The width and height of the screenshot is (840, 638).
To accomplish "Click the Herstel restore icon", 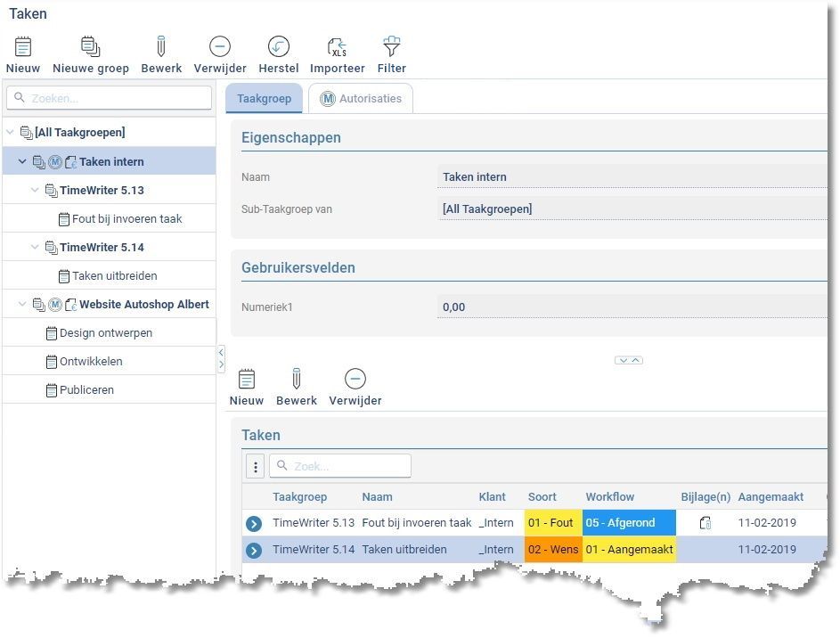I will coord(279,48).
